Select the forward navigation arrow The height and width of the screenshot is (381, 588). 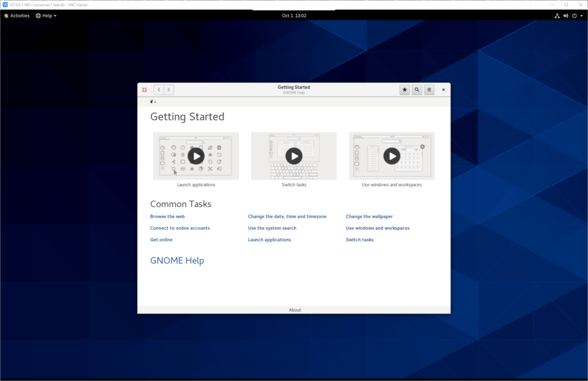(168, 90)
